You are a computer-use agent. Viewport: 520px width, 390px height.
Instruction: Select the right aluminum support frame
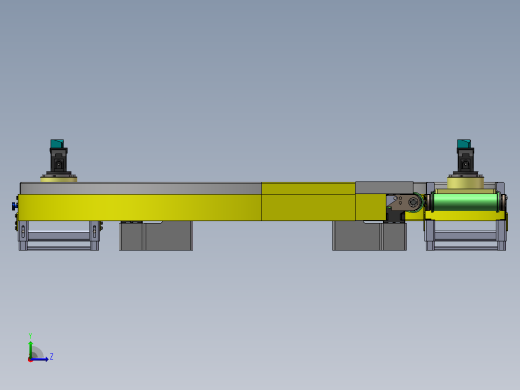tap(466, 236)
